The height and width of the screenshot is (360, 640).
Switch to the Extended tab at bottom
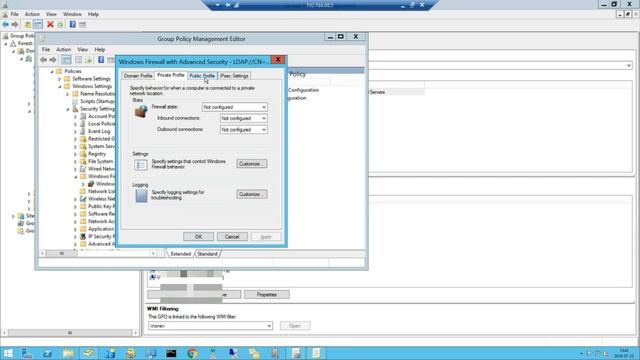[x=180, y=254]
